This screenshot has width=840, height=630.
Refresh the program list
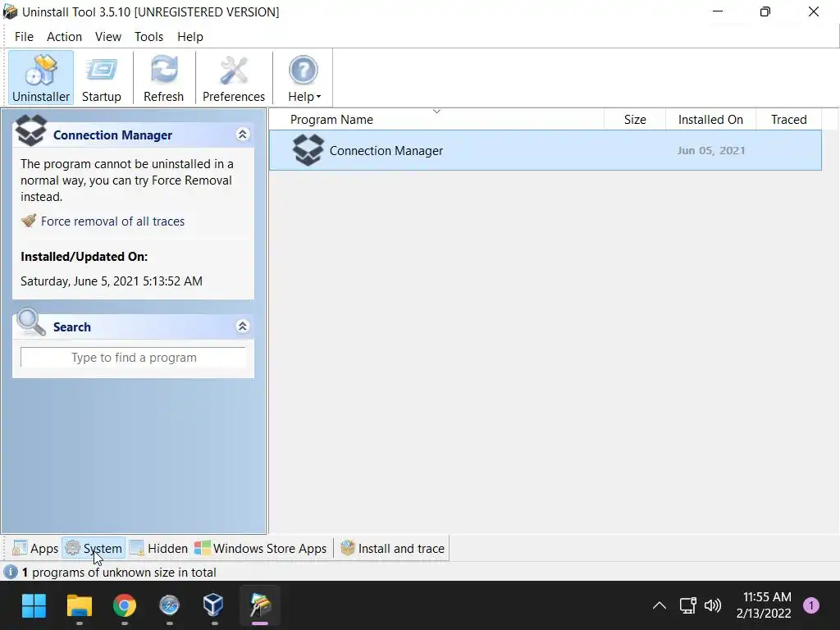[163, 78]
